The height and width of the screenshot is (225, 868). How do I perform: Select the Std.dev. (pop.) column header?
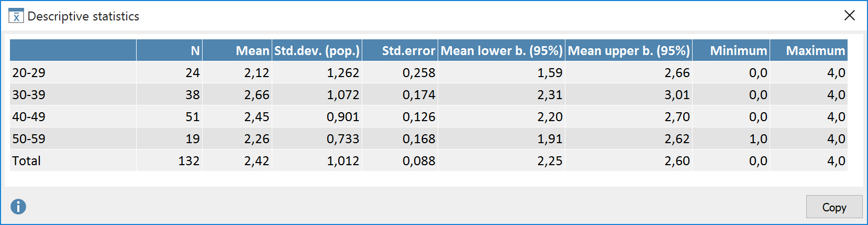click(x=317, y=50)
